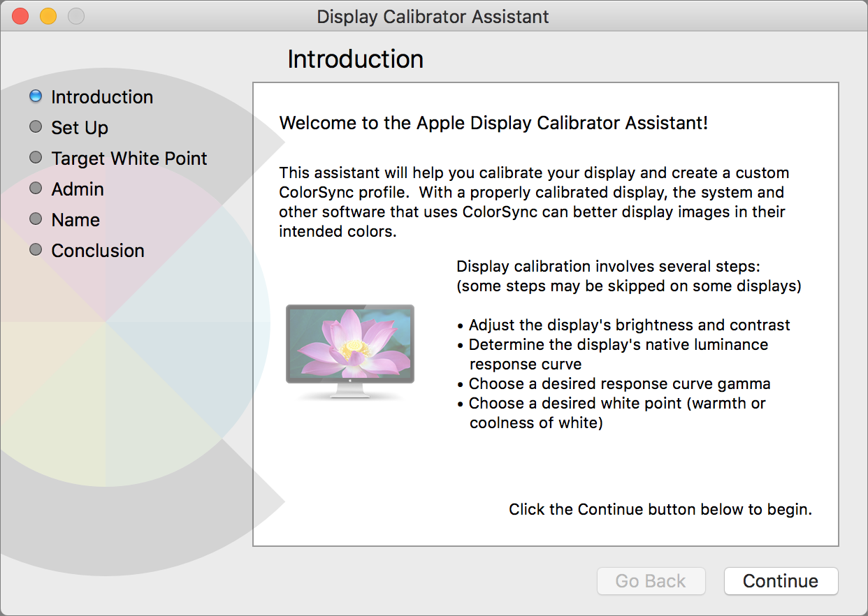Select the Introduction step bullet

[x=36, y=96]
